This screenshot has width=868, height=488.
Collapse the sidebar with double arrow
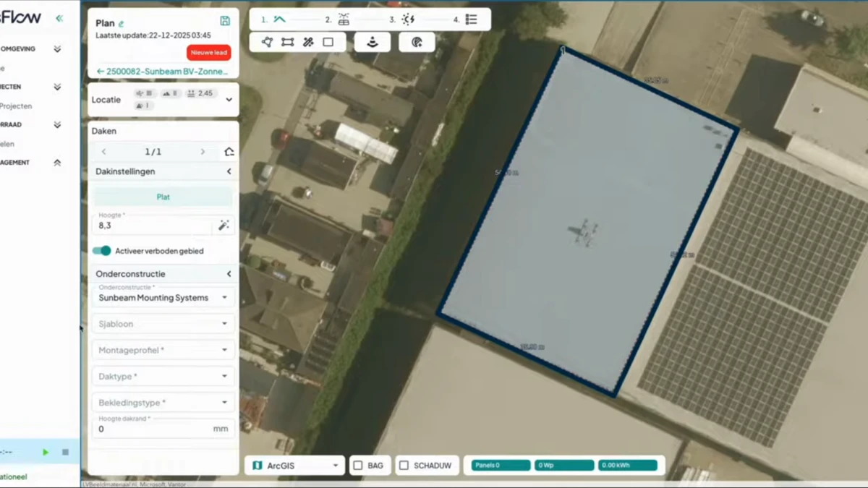click(59, 18)
